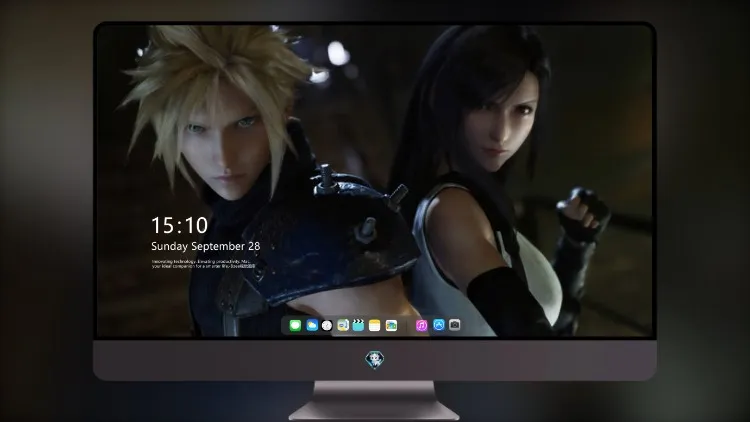This screenshot has height=422, width=750.
Task: Open the yellow Notes app in dock
Action: coord(375,325)
